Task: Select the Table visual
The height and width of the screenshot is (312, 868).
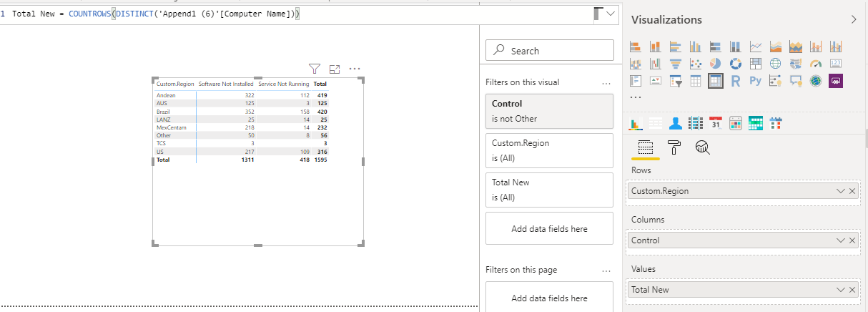Action: point(695,81)
